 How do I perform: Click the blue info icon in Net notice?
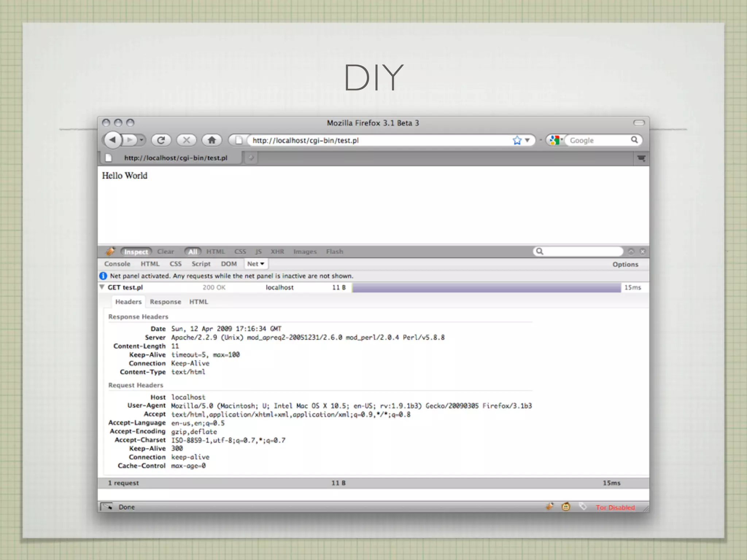click(103, 276)
